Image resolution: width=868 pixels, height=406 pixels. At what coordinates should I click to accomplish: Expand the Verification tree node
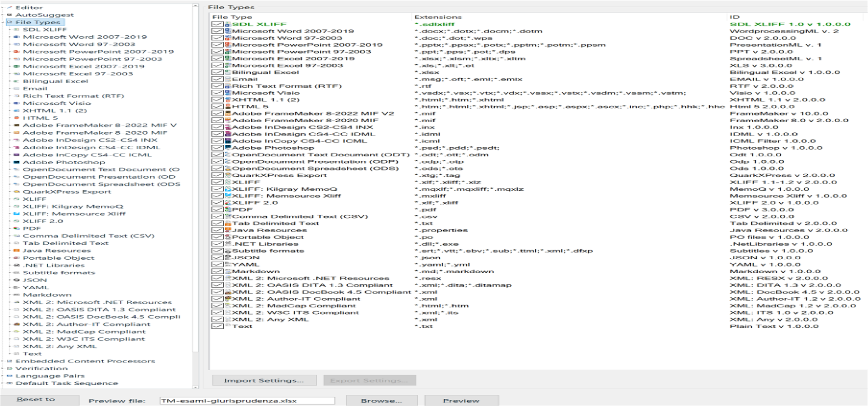[3, 368]
